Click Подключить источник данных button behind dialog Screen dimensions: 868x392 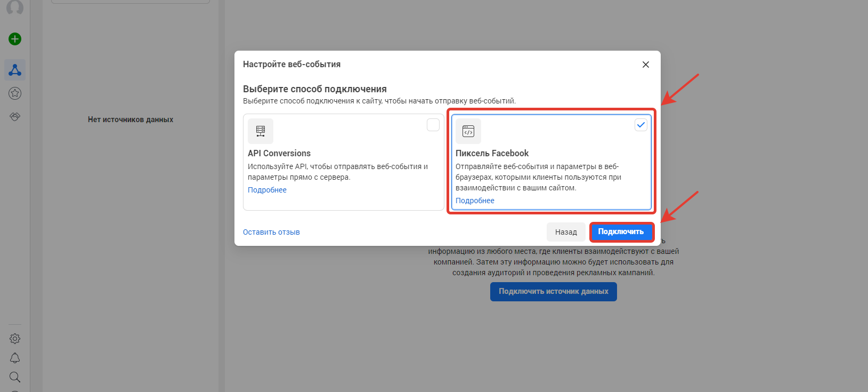(x=554, y=292)
